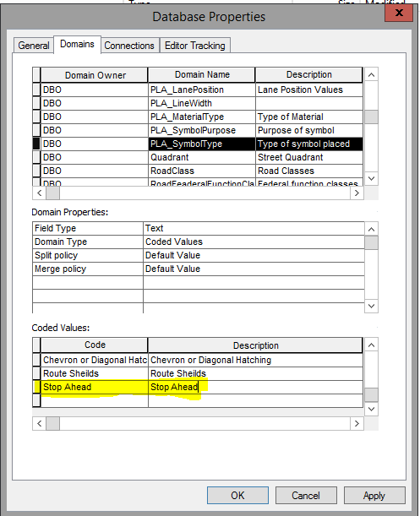The width and height of the screenshot is (420, 516).
Task: Click the domain list Description column header
Action: pyautogui.click(x=309, y=74)
